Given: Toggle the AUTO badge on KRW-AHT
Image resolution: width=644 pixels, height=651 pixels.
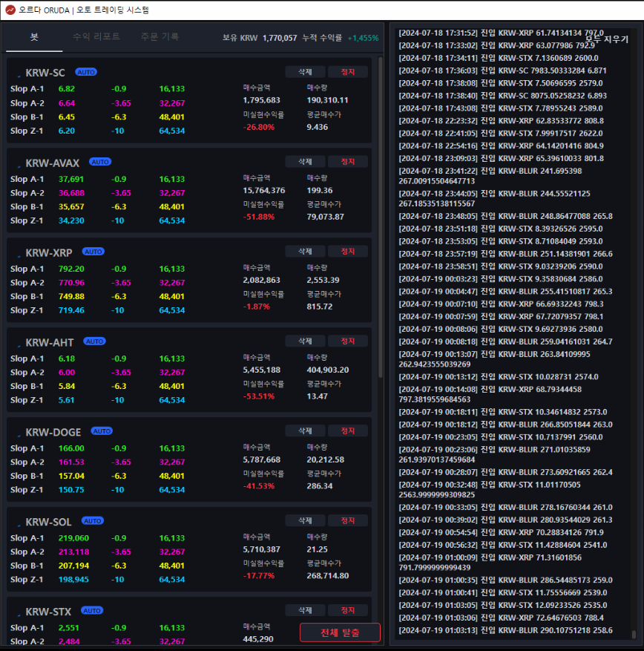Looking at the screenshot, I should 95,341.
